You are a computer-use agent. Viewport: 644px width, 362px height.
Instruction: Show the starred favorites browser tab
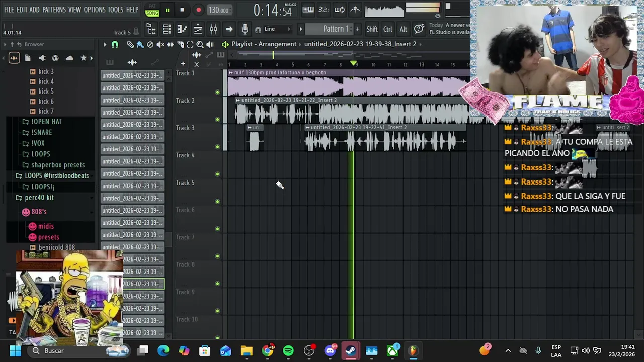click(x=84, y=58)
